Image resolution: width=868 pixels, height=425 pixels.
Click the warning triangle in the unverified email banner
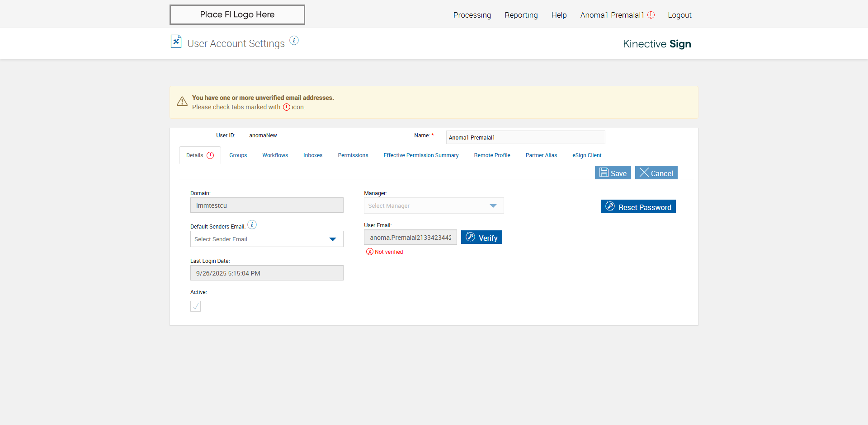coord(182,102)
